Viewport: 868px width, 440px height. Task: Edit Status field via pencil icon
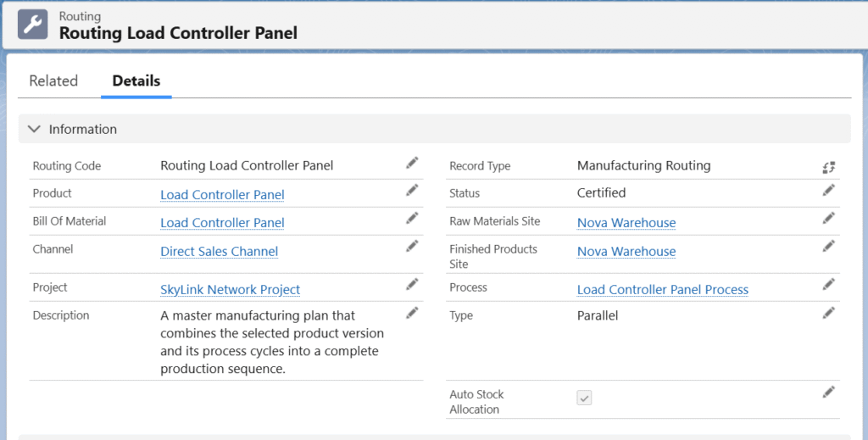point(829,191)
